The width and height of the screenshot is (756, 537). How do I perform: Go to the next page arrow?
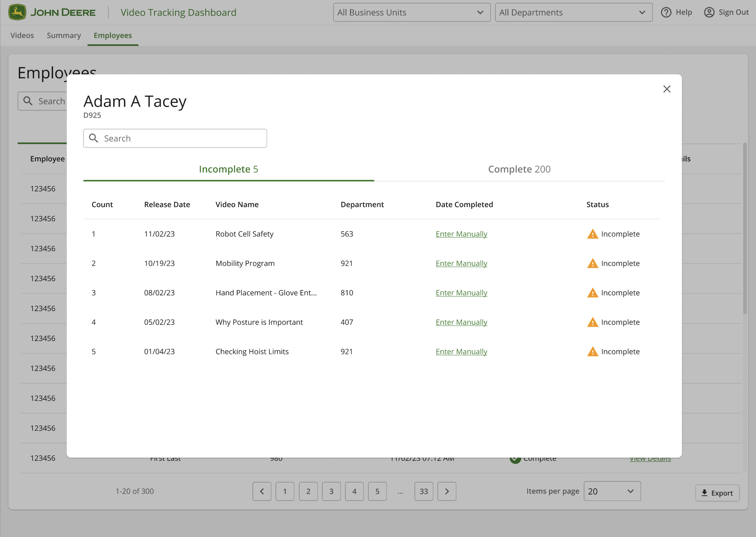(447, 491)
